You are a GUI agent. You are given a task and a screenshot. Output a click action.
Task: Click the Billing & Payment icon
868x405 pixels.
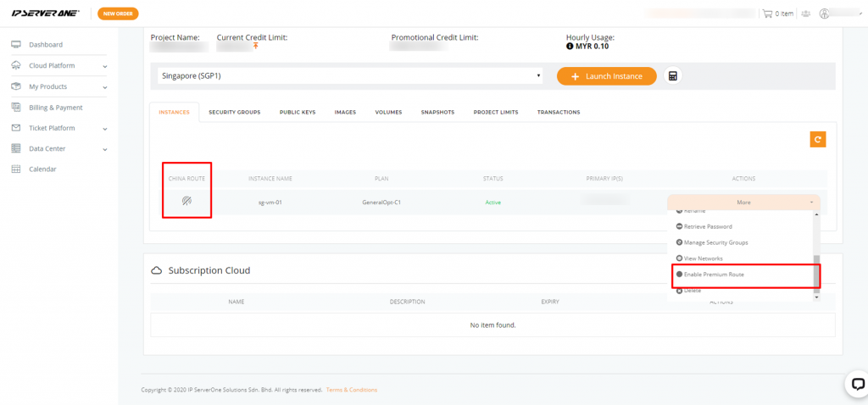click(x=16, y=108)
